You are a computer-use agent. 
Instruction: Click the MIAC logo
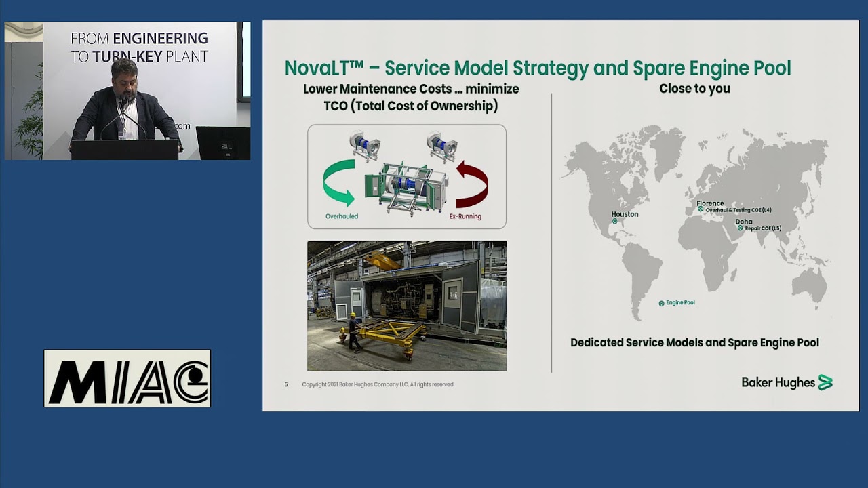[127, 378]
